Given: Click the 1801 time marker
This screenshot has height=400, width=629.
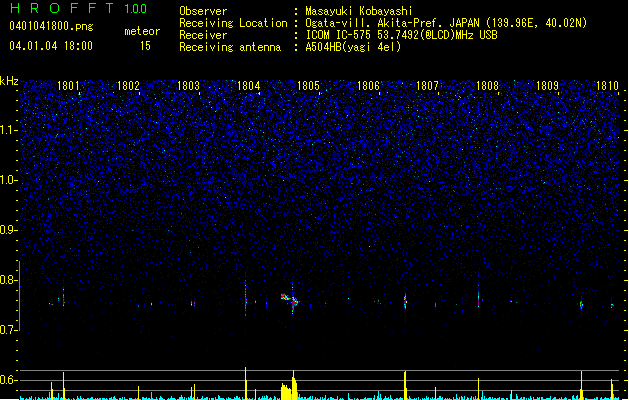Looking at the screenshot, I should (x=68, y=86).
